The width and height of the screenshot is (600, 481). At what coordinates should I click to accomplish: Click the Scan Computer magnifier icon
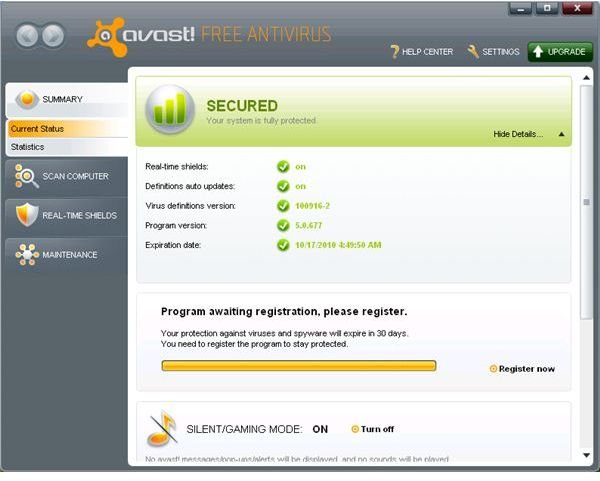tap(26, 176)
